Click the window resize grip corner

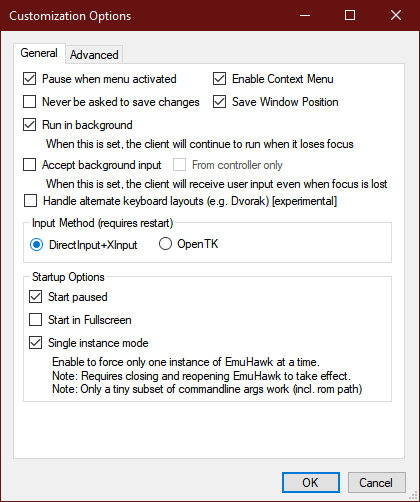pos(413,495)
